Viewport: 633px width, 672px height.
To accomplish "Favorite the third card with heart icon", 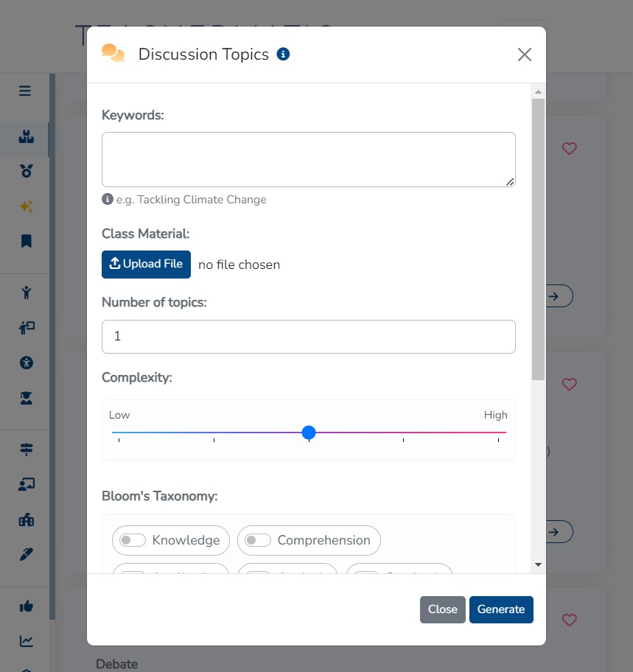I will click(x=569, y=620).
